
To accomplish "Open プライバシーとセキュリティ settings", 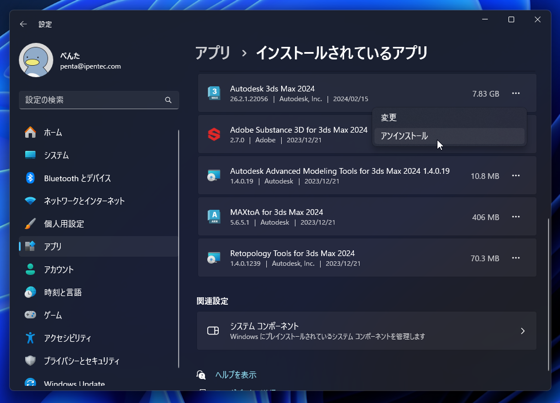I will point(99,361).
